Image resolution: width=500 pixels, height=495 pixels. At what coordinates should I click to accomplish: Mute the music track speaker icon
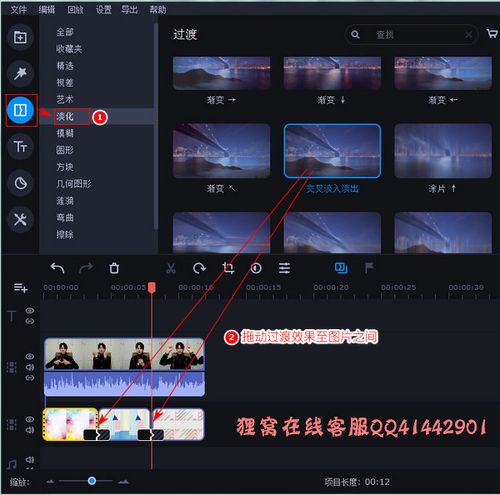click(30, 460)
